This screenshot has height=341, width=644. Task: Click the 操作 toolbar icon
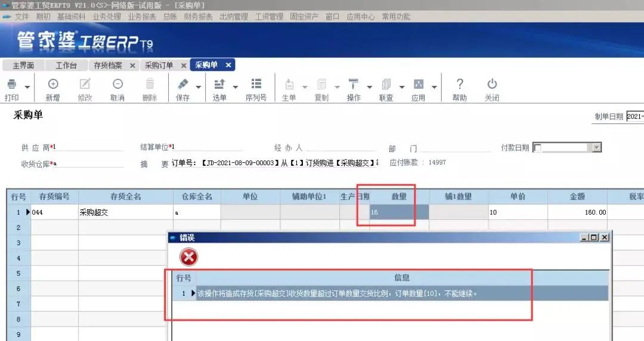pyautogui.click(x=353, y=84)
